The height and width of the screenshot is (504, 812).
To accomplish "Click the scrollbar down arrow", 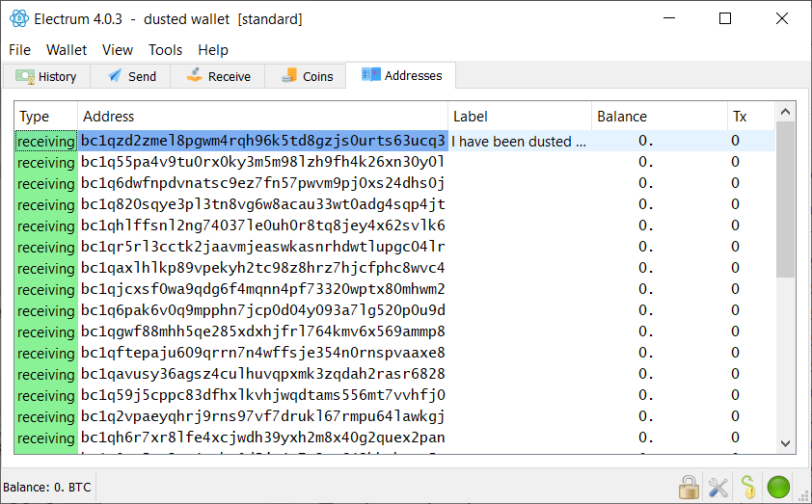I will (785, 443).
